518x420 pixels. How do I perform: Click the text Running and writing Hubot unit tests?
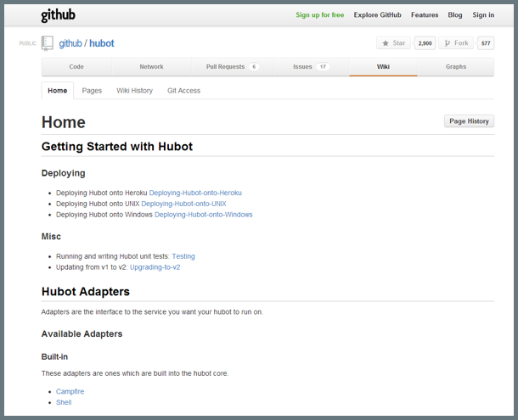113,256
